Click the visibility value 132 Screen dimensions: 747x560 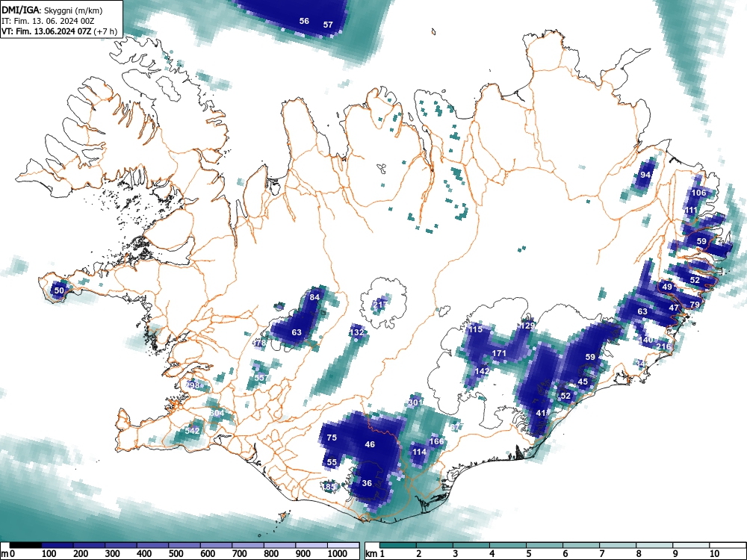pyautogui.click(x=357, y=332)
